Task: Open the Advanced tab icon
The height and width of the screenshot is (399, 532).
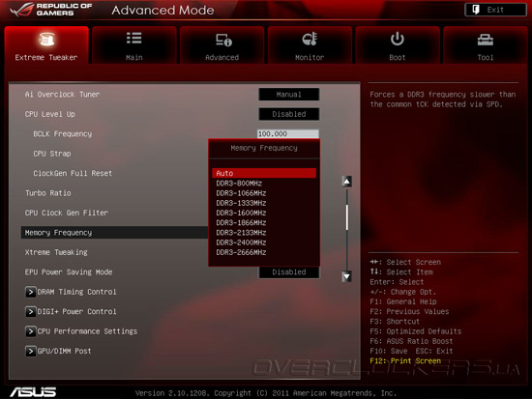Action: (223, 40)
